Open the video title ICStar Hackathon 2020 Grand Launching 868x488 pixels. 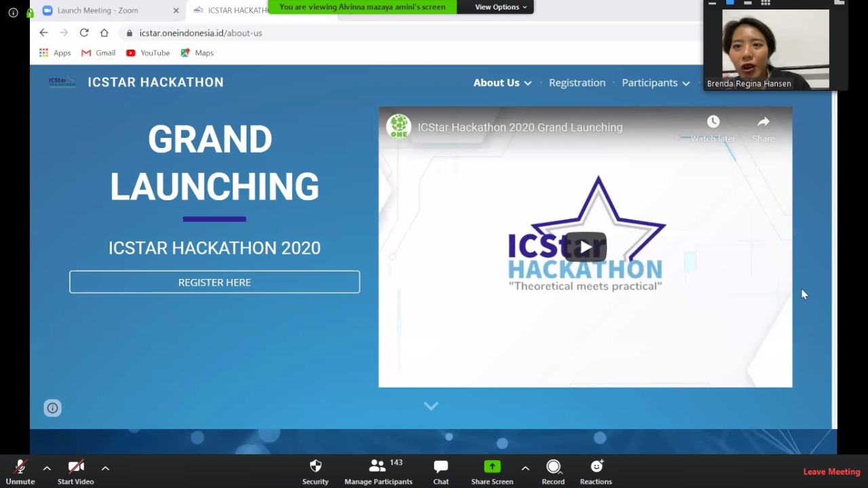tap(520, 127)
